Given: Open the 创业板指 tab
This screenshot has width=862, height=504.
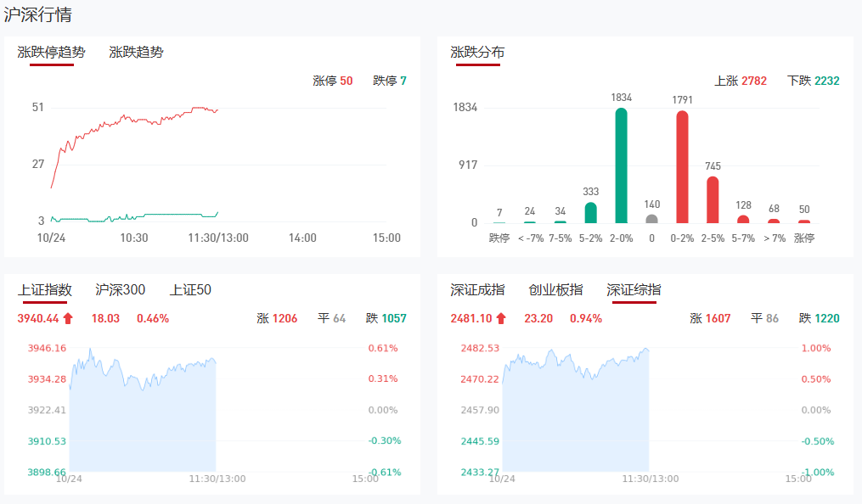Looking at the screenshot, I should point(555,289).
